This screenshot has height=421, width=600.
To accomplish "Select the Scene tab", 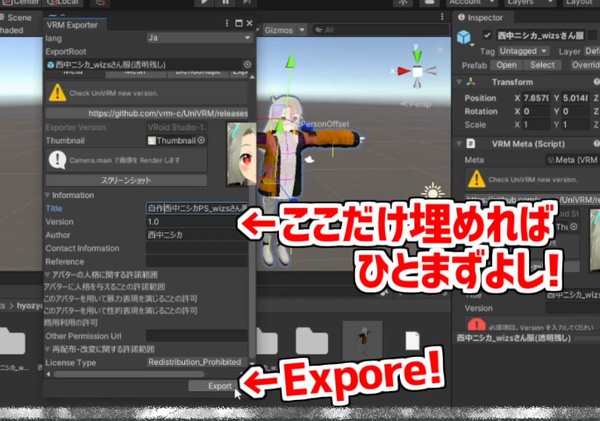I will click(x=18, y=18).
